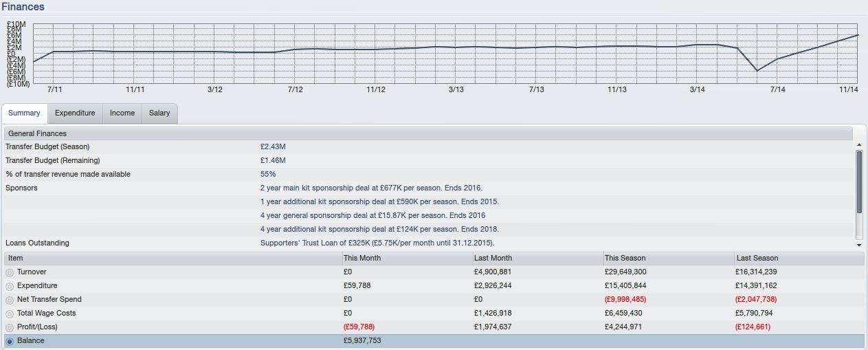Select the Expenditure row radio button
Screen dimensions: 868x350
tap(10, 287)
